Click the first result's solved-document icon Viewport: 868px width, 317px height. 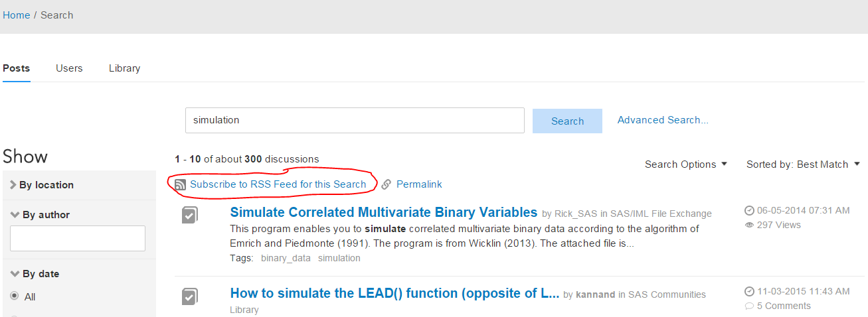pos(190,215)
